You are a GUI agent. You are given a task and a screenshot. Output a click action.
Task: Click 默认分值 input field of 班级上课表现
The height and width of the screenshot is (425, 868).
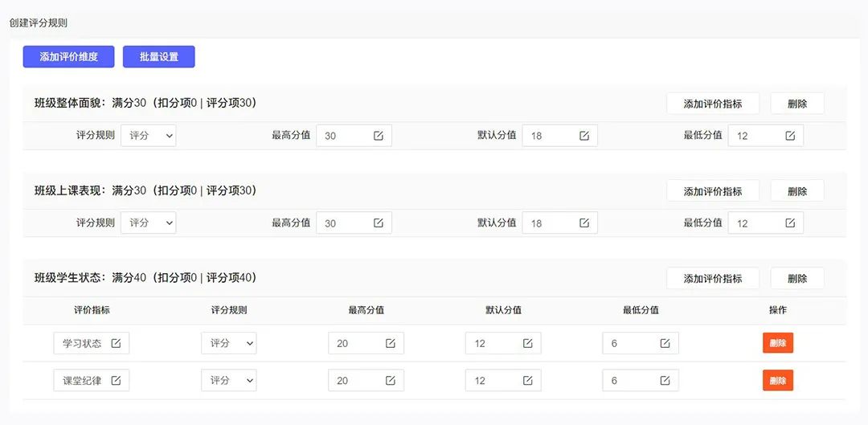click(559, 223)
